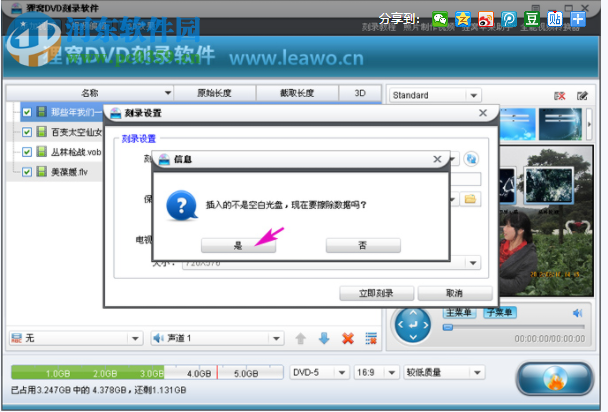
Task: Toggle checkbox for 美猴熊.flv
Action: (x=27, y=172)
